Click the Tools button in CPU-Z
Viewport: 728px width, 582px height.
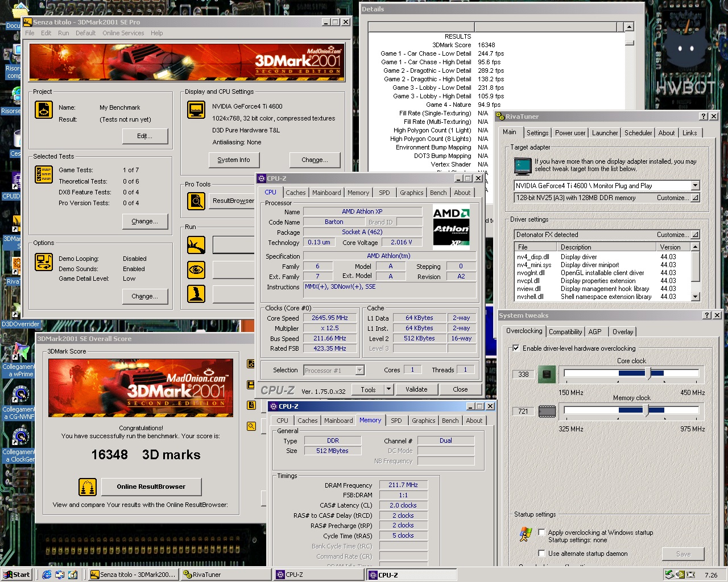click(x=369, y=389)
